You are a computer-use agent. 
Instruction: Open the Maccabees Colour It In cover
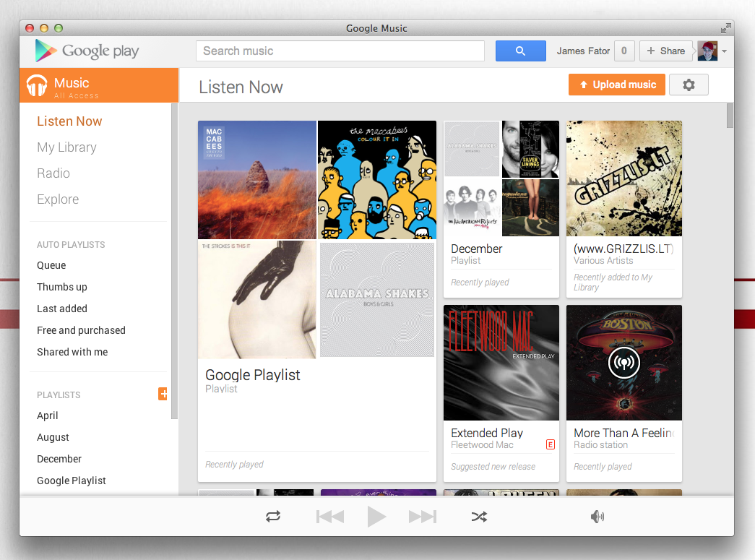pyautogui.click(x=377, y=180)
